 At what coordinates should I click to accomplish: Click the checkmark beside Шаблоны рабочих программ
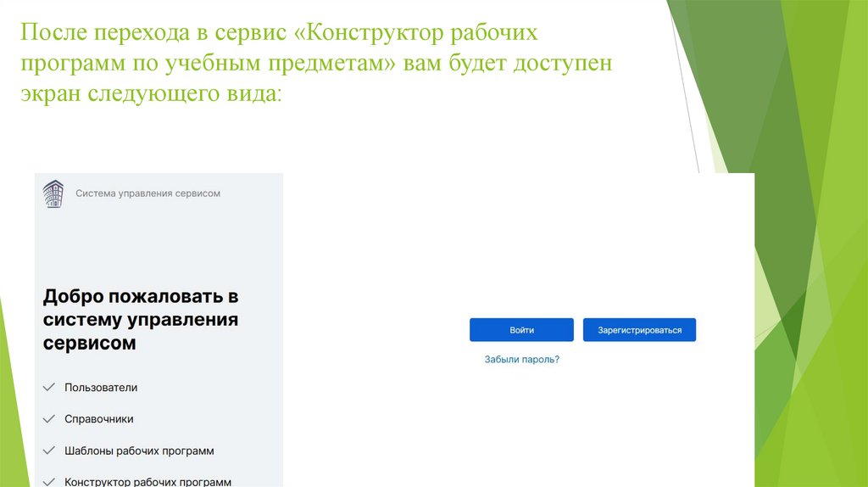(x=48, y=450)
